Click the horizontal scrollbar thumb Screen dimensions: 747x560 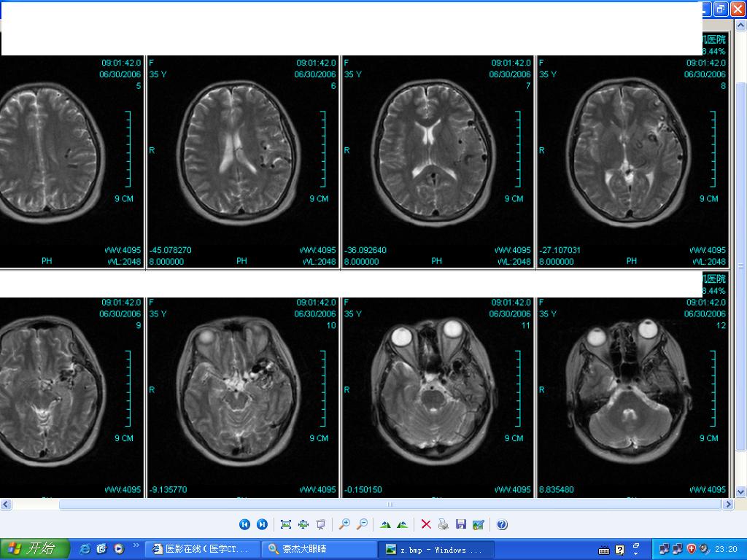pyautogui.click(x=391, y=505)
